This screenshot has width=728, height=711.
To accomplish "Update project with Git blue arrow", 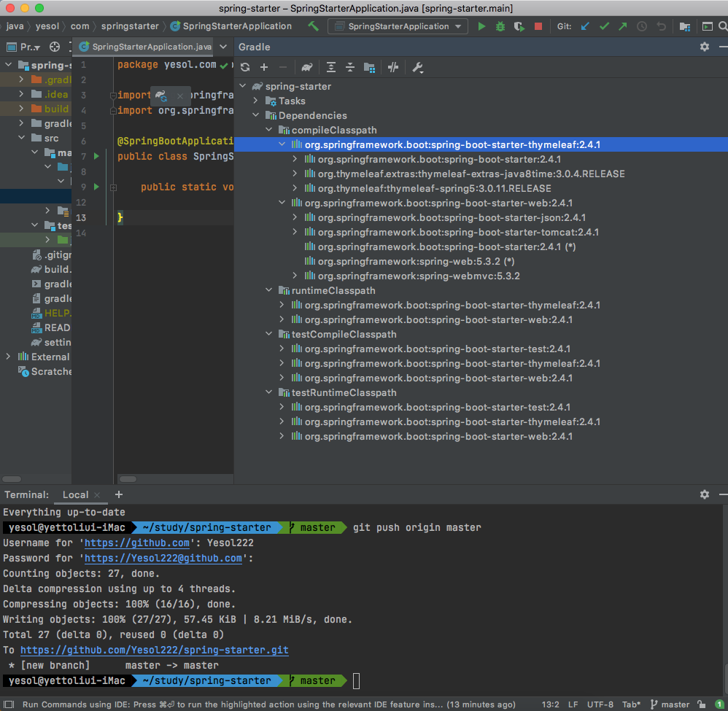I will [x=585, y=26].
